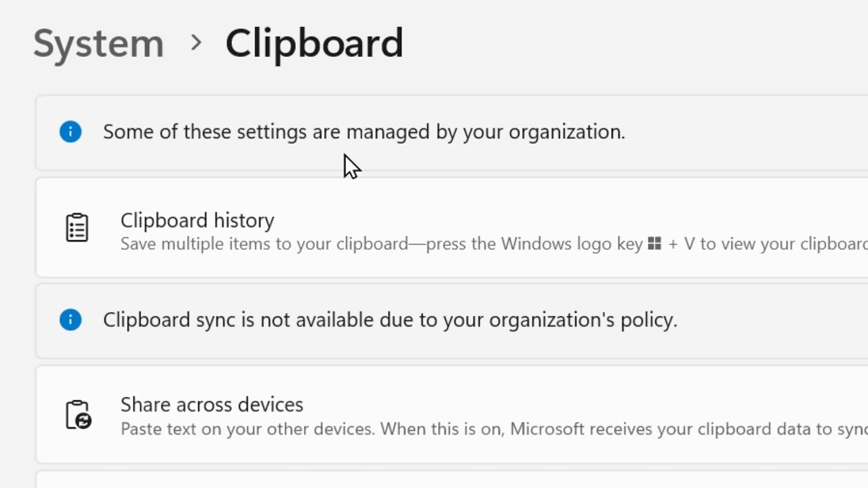Click the '+ V' shortcut text
Image resolution: width=868 pixels, height=488 pixels.
coord(682,244)
